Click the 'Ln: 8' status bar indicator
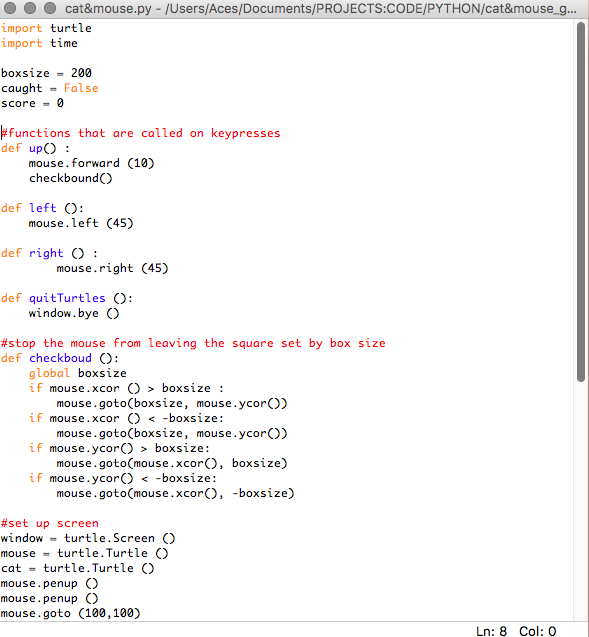The height and width of the screenshot is (637, 589). [x=492, y=631]
